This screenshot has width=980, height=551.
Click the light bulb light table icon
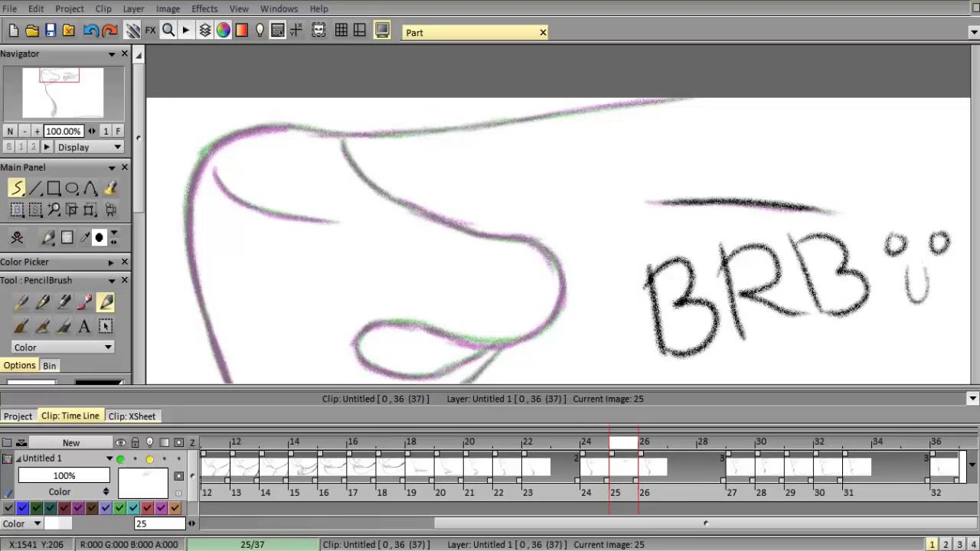[260, 31]
